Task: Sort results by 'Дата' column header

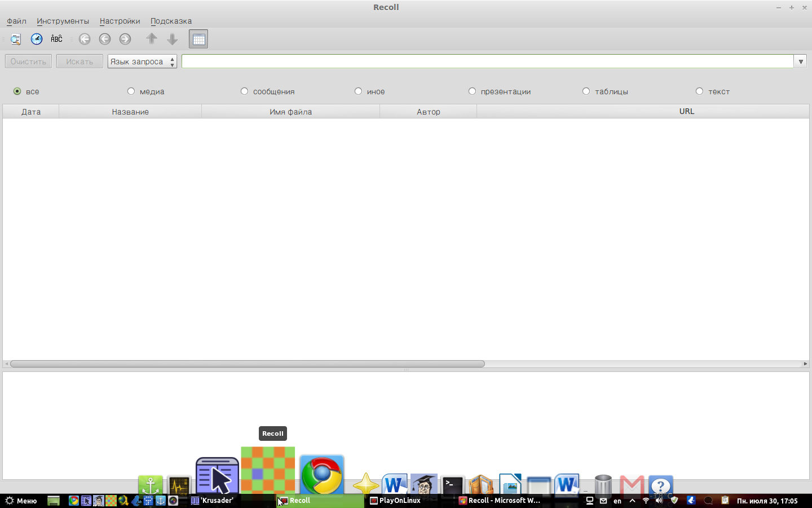Action: point(31,112)
